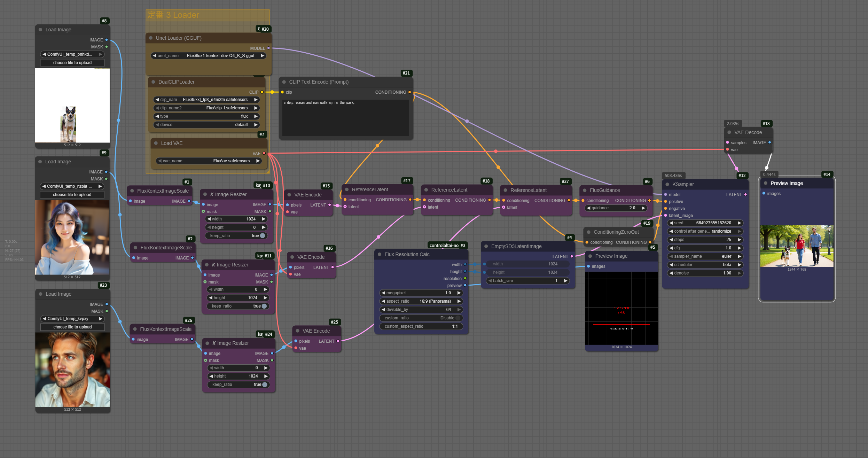Viewport: 868px width, 458px height.
Task: Click choose file to upload on Load Image #23
Action: (72, 327)
